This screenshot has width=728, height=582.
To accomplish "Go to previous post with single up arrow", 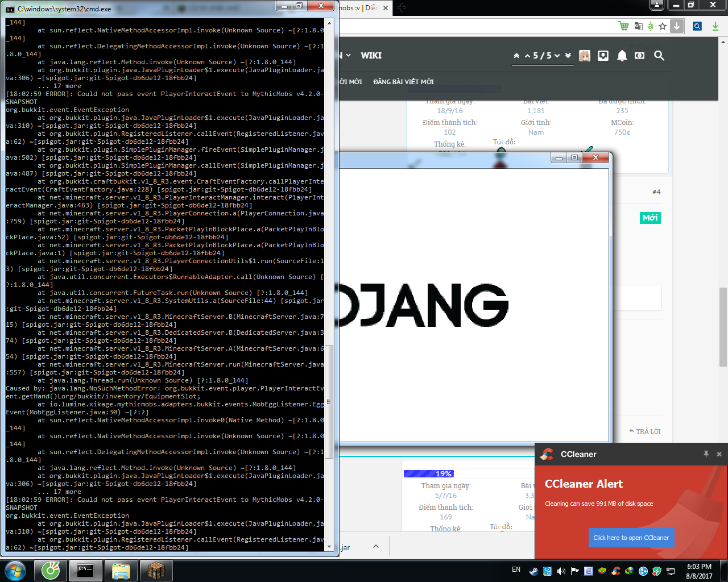I will [527, 56].
